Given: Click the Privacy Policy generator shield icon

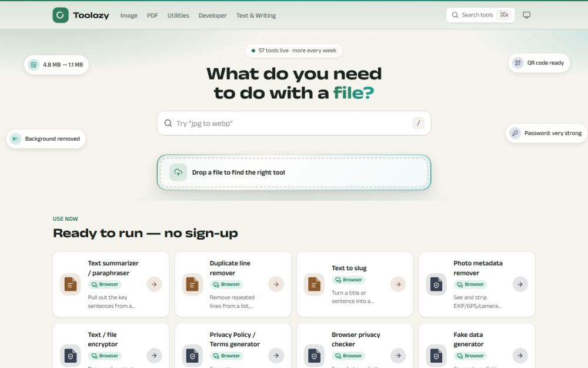Looking at the screenshot, I should click(x=192, y=356).
